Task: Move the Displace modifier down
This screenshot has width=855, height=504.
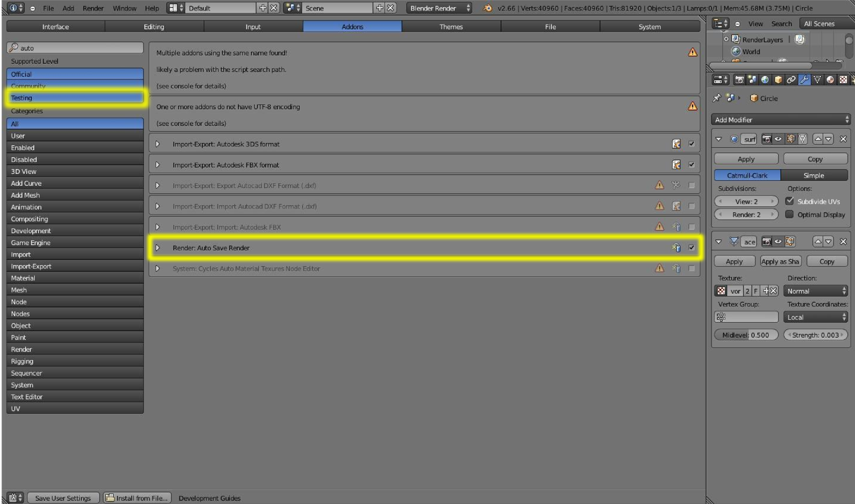Action: coord(828,242)
